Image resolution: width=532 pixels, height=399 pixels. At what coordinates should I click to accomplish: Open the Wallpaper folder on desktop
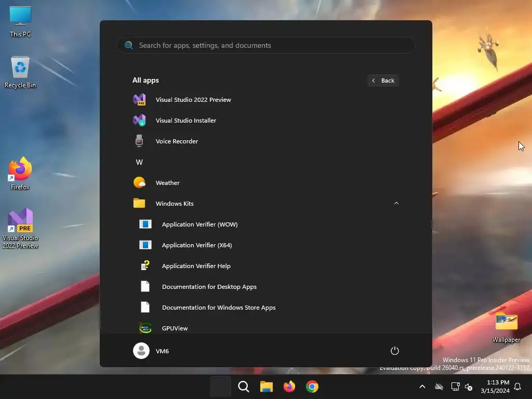(506, 327)
